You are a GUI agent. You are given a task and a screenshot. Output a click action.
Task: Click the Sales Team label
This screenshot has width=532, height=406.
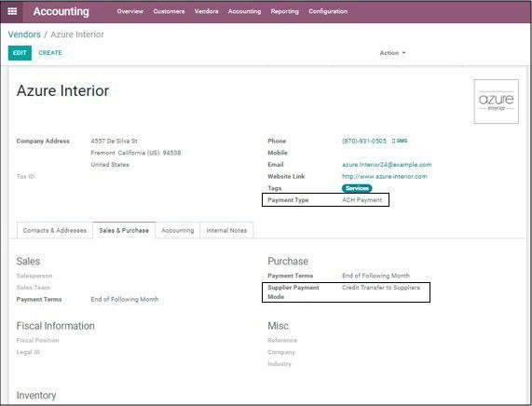[x=33, y=288]
